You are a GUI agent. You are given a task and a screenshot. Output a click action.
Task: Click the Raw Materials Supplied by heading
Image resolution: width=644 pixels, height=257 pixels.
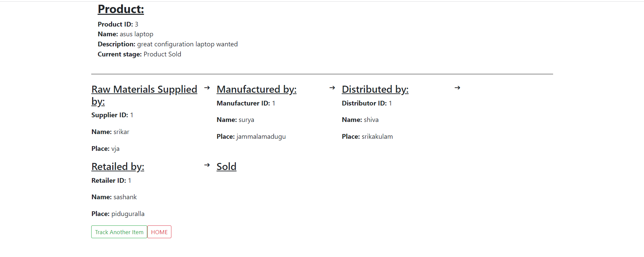coord(144,95)
